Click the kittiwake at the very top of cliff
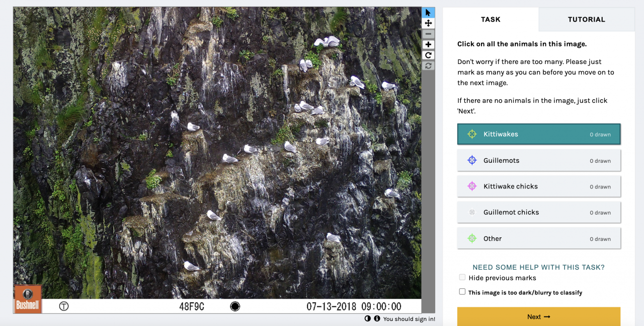 (328, 42)
